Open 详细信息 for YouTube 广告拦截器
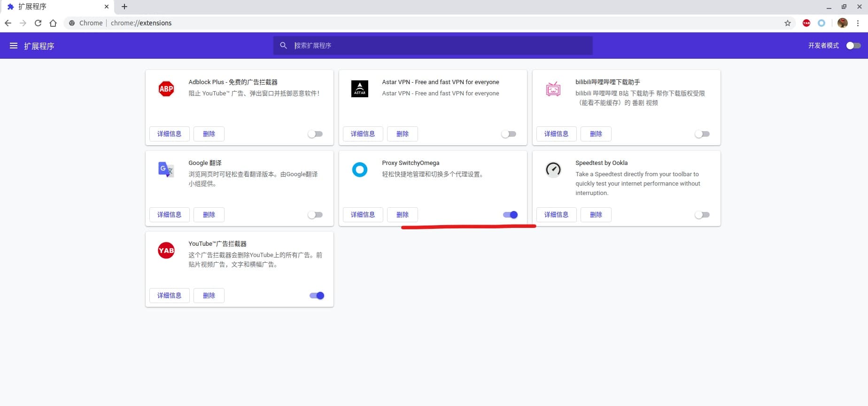868x406 pixels. (170, 296)
